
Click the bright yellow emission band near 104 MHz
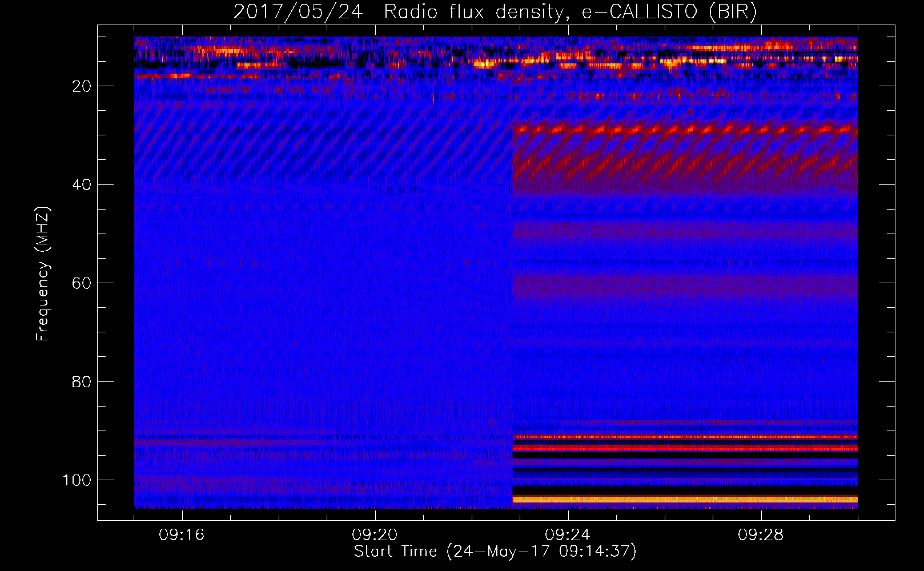(685, 500)
